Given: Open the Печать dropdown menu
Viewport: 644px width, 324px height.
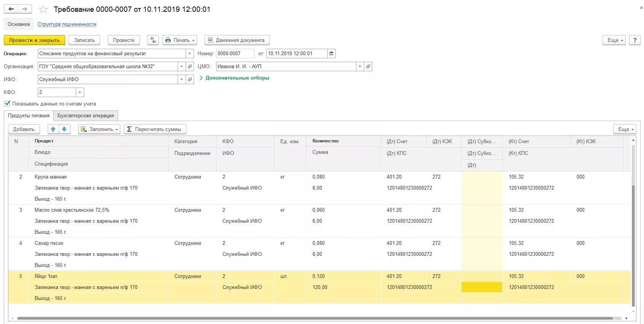Looking at the screenshot, I should pyautogui.click(x=180, y=40).
